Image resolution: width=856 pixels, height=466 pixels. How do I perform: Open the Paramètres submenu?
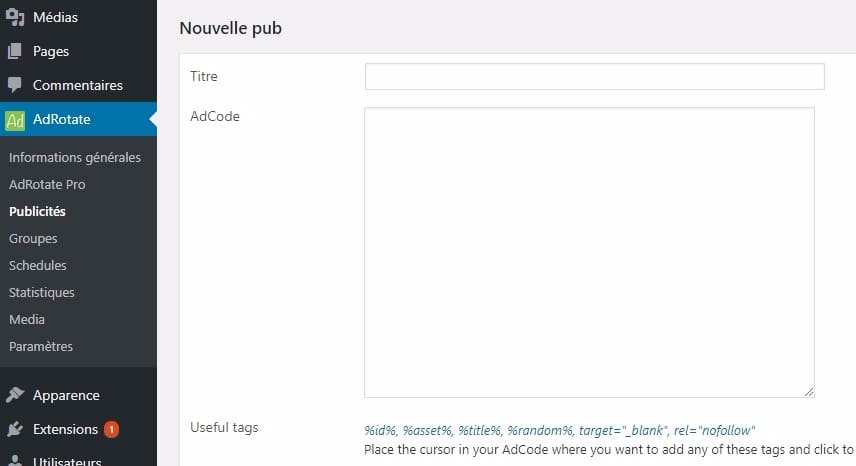[41, 346]
